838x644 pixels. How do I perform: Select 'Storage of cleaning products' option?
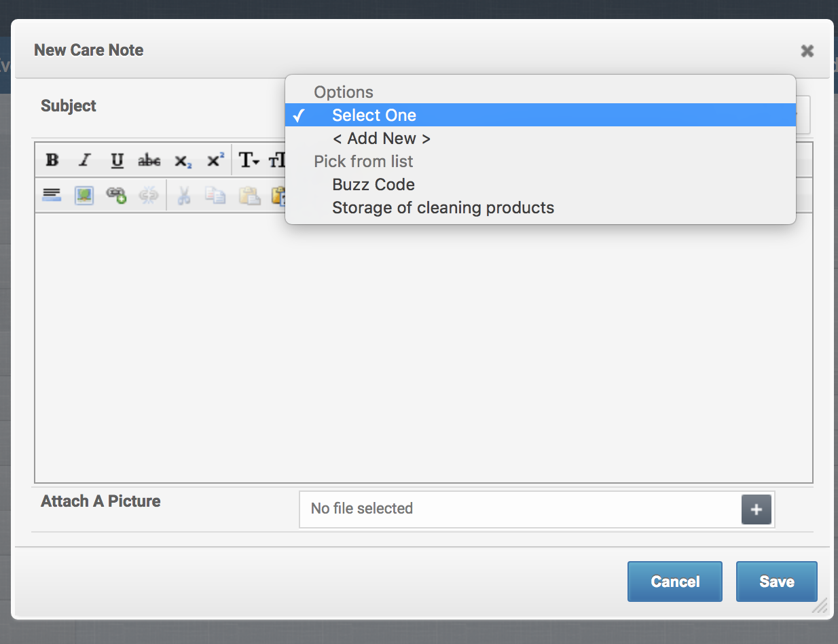pos(443,208)
